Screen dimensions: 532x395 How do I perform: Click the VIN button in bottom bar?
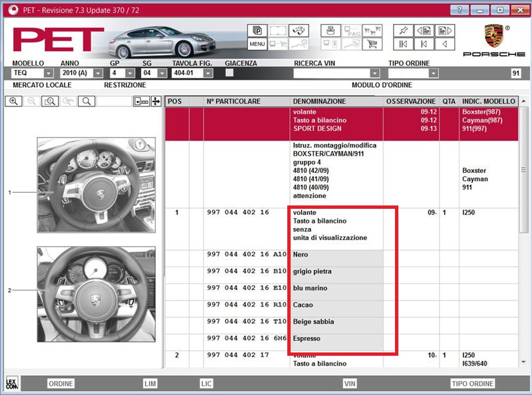[350, 384]
